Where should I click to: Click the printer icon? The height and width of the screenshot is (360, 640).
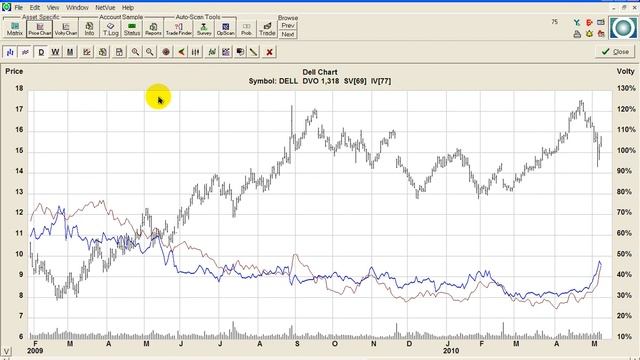coord(577,34)
